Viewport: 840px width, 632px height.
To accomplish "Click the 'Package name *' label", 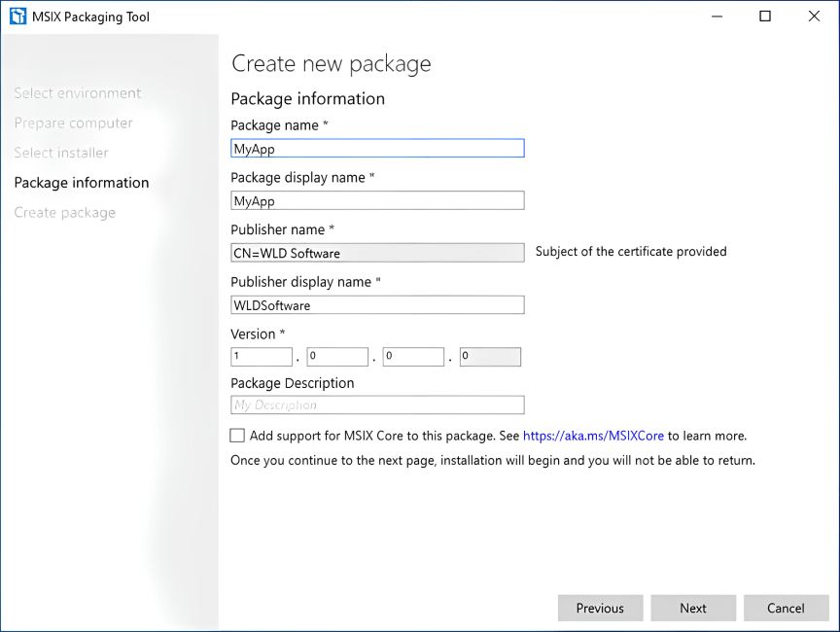I will click(280, 125).
